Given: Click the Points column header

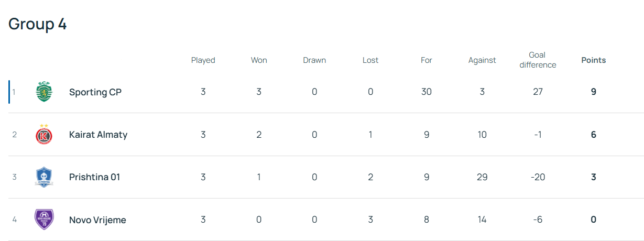Looking at the screenshot, I should (593, 60).
